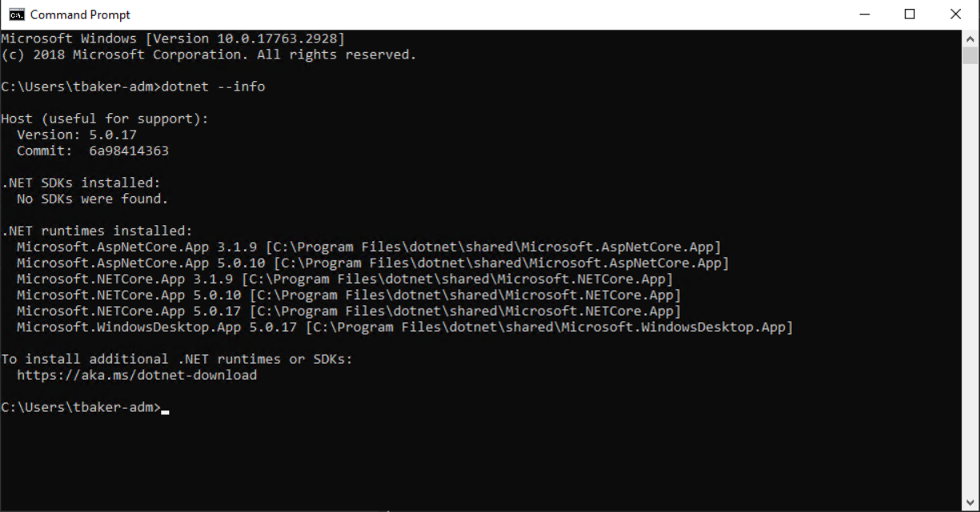Open the aka.ms/dotnet-download link

tap(135, 374)
